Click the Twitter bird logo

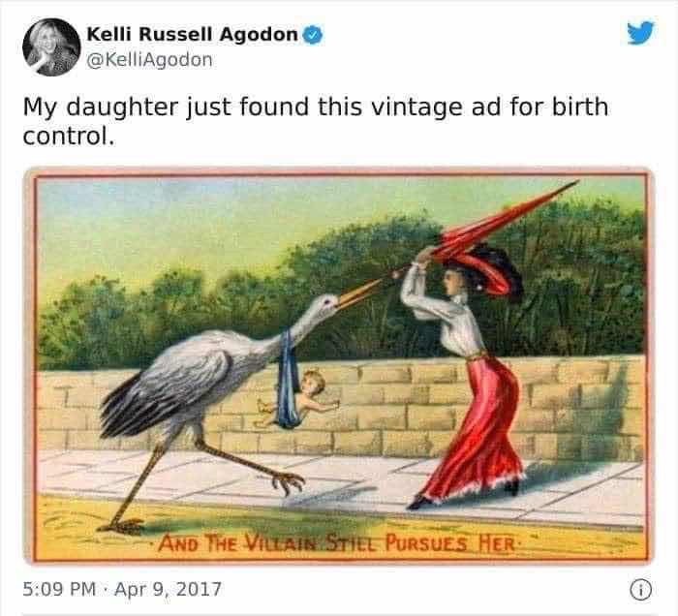[x=641, y=32]
